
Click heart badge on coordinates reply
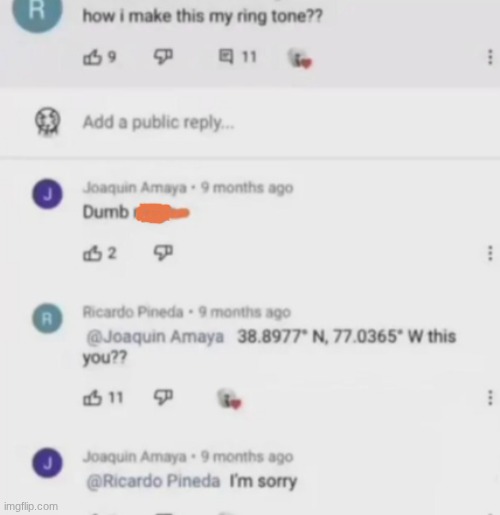pos(229,399)
